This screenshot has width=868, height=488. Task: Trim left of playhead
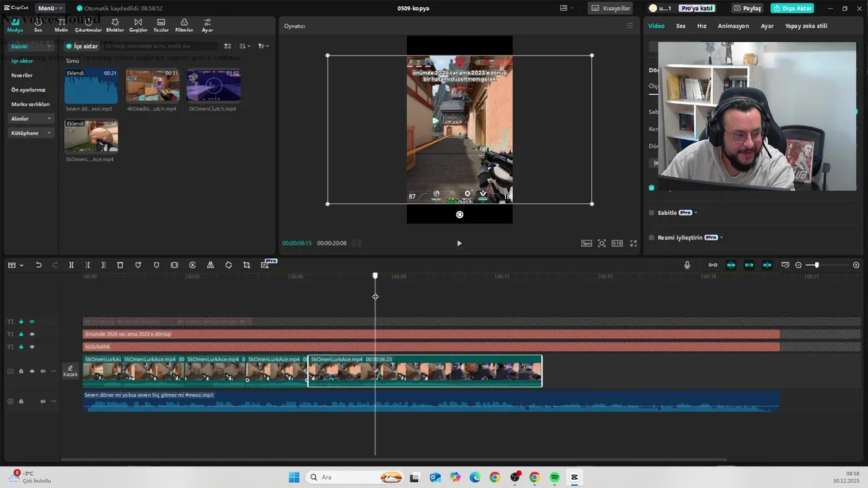click(x=87, y=265)
